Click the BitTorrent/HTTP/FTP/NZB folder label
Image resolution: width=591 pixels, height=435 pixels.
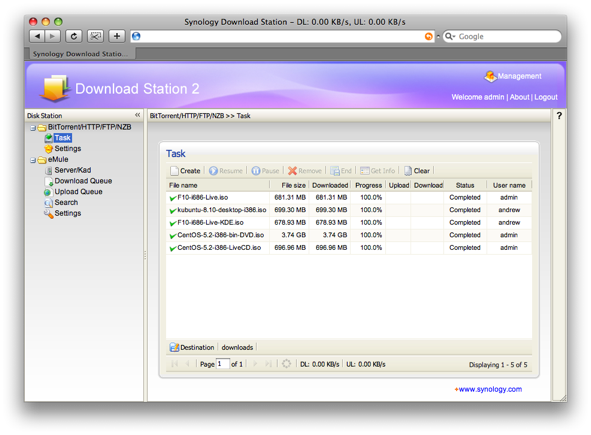click(90, 127)
